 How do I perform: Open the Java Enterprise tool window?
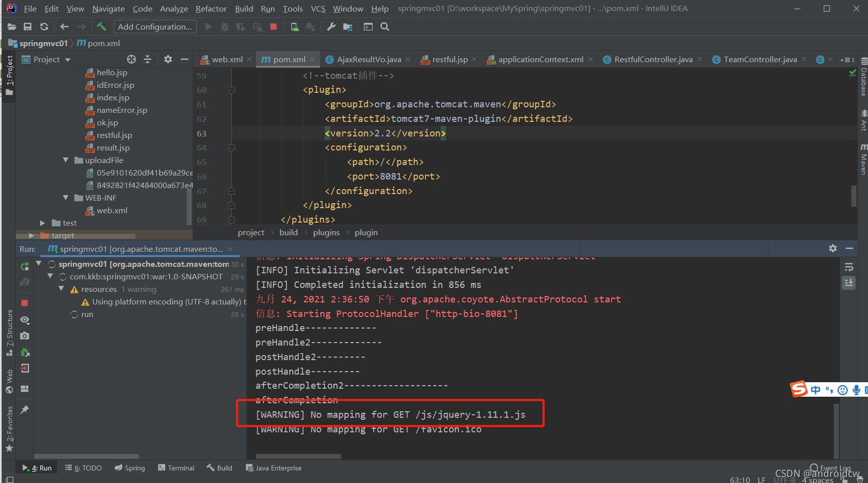point(273,468)
